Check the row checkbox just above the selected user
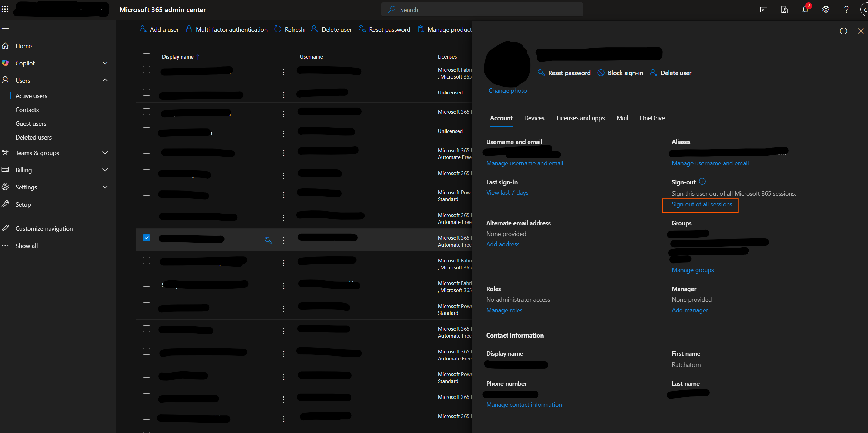The width and height of the screenshot is (868, 433). click(147, 215)
